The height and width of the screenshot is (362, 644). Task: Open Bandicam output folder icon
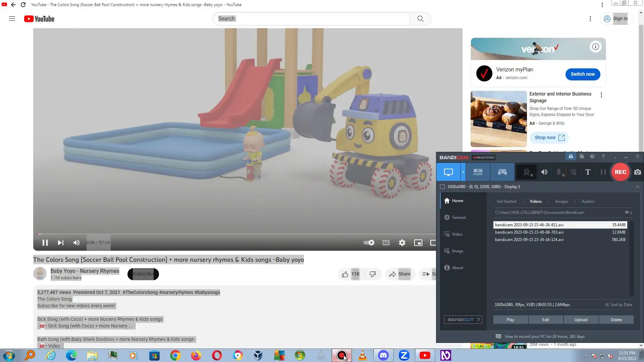coord(582,157)
